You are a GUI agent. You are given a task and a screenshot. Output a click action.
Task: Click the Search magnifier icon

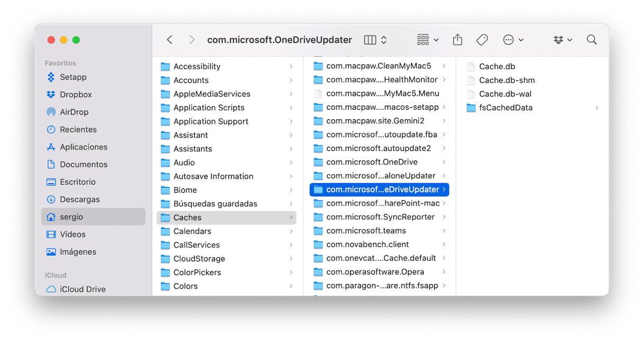(592, 40)
